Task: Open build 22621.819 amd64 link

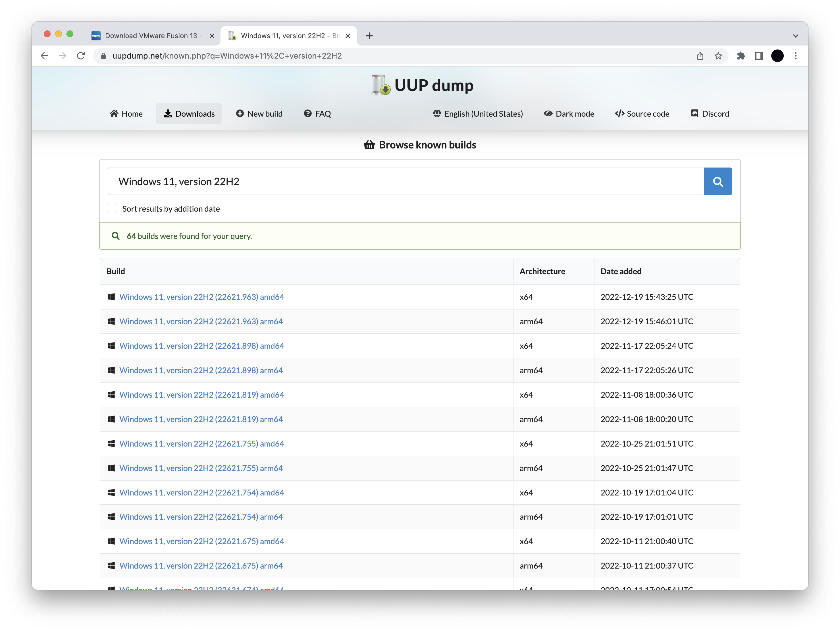Action: 201,395
